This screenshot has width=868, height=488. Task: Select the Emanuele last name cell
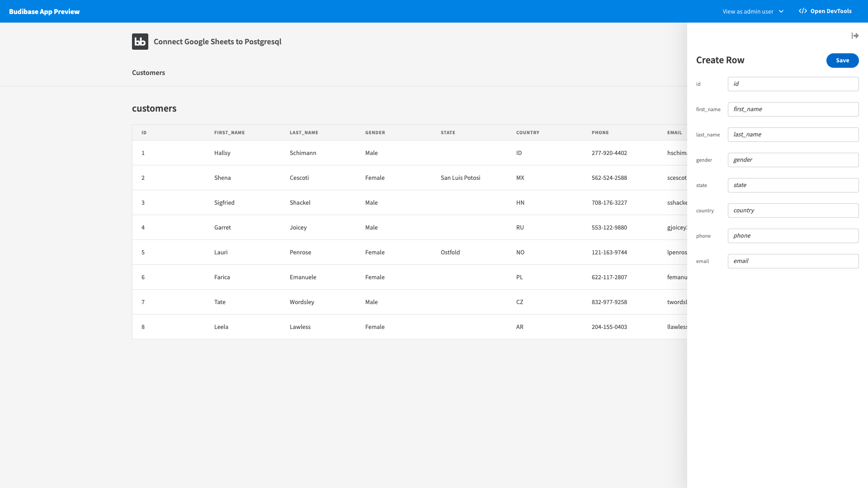[303, 277]
